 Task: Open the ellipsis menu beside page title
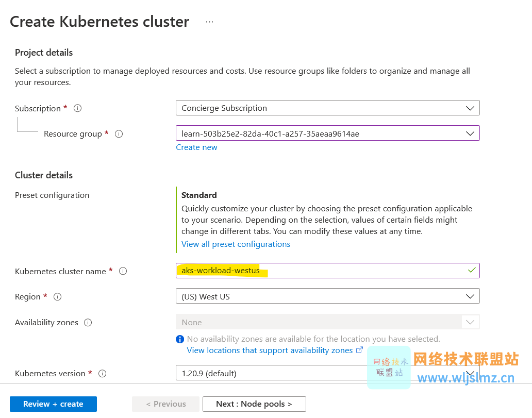pyautogui.click(x=209, y=22)
